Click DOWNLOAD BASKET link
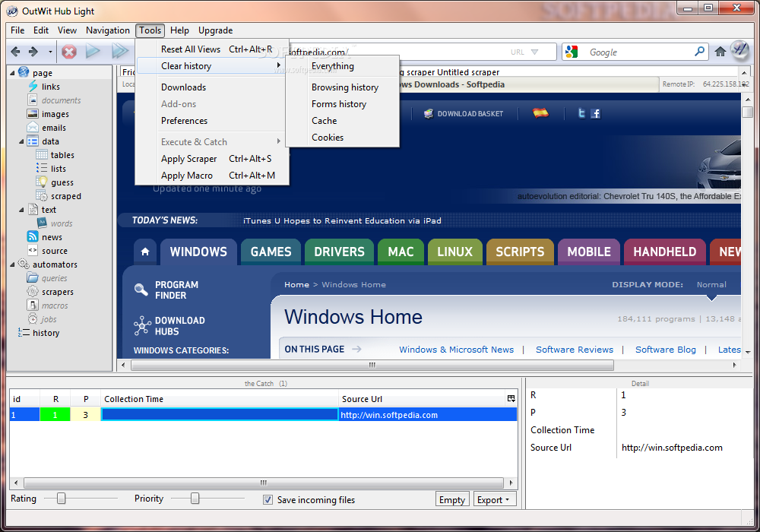This screenshot has width=760, height=532. tap(464, 113)
